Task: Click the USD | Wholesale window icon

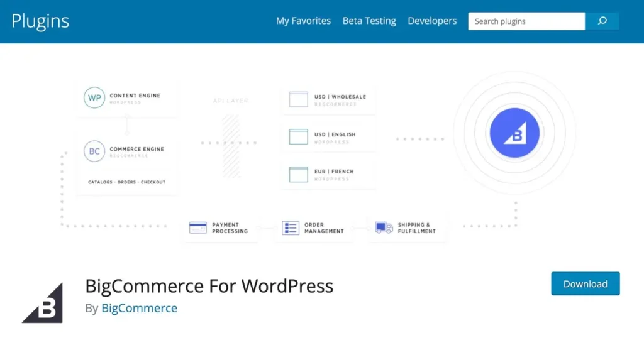Action: point(299,99)
